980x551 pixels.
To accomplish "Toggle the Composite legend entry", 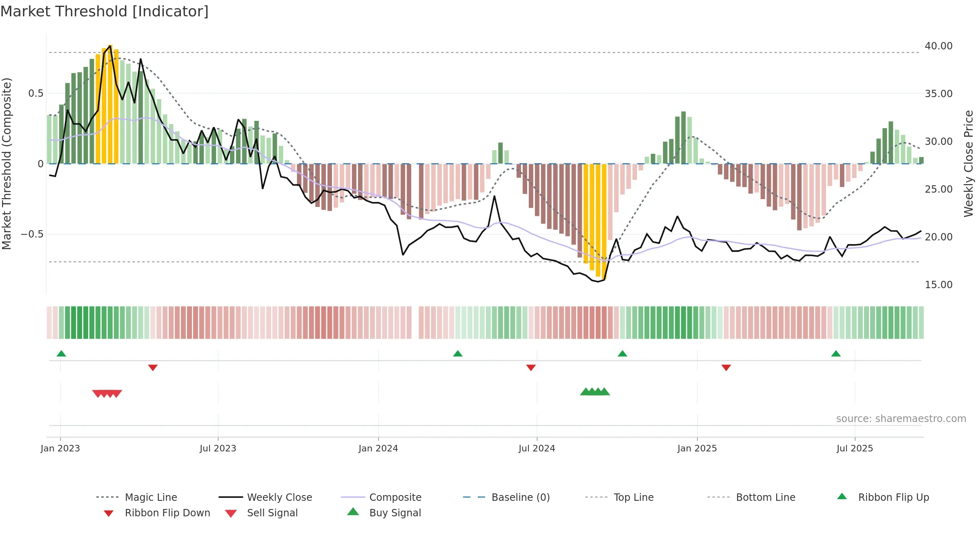I will pos(381,497).
